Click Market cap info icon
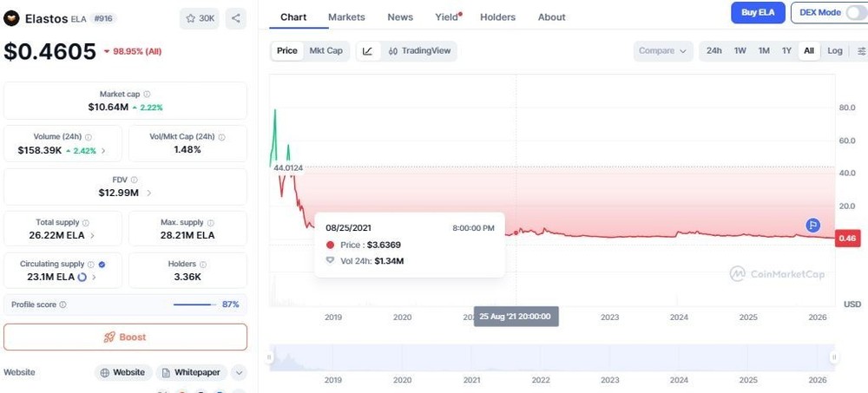 [147, 94]
